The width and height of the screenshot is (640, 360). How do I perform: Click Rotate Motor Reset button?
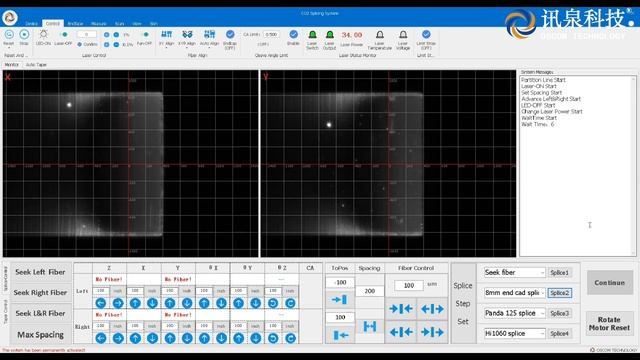[x=609, y=324]
